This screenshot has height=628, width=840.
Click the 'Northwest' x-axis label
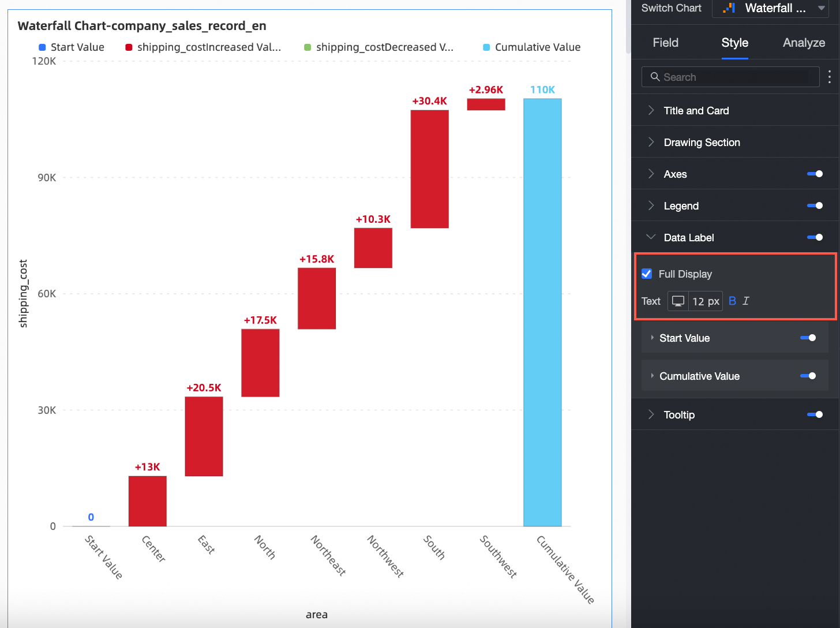[x=386, y=556]
